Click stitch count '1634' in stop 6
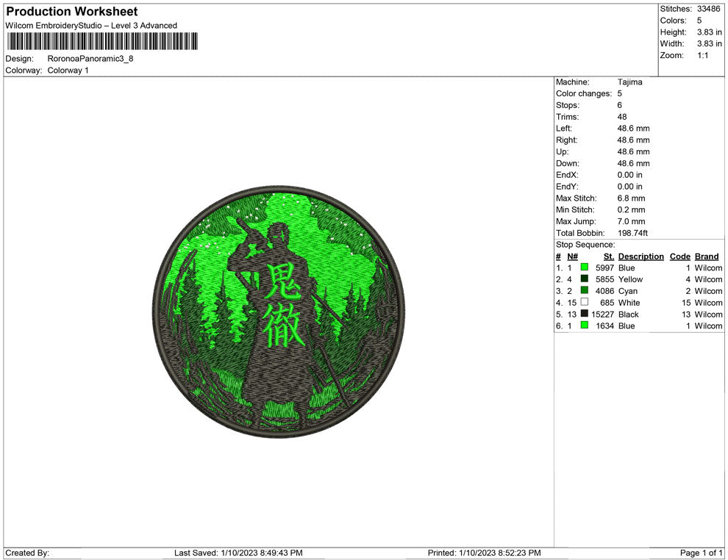This screenshot has width=728, height=560. pyautogui.click(x=605, y=326)
